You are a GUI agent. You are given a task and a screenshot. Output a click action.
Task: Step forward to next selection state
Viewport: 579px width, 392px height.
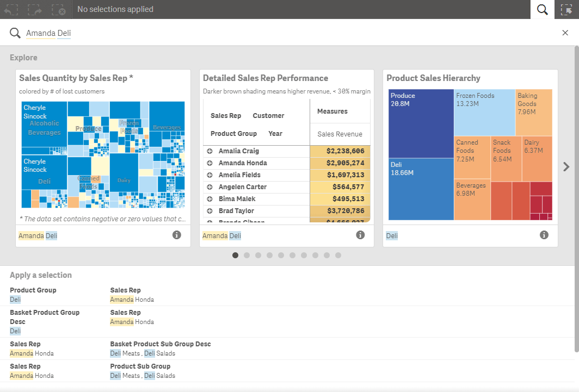pos(34,9)
